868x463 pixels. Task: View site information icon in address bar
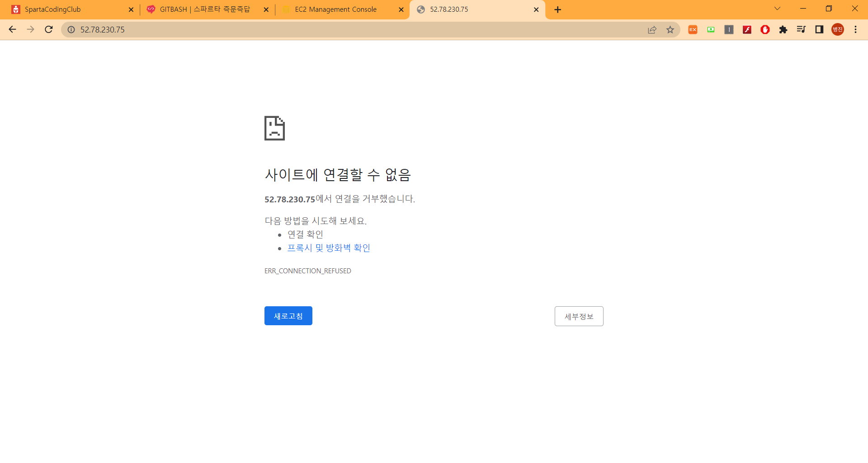click(x=71, y=29)
